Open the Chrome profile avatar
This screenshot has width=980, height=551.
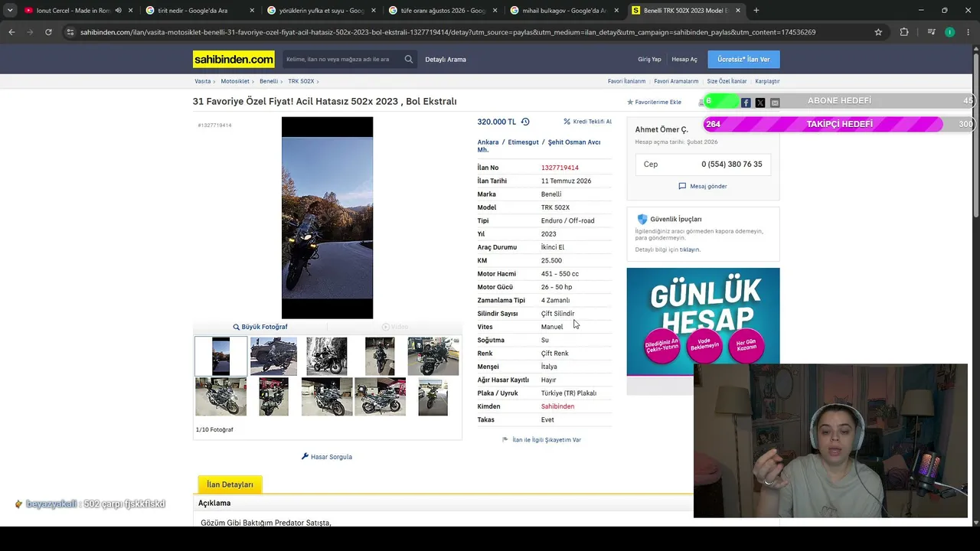point(949,32)
